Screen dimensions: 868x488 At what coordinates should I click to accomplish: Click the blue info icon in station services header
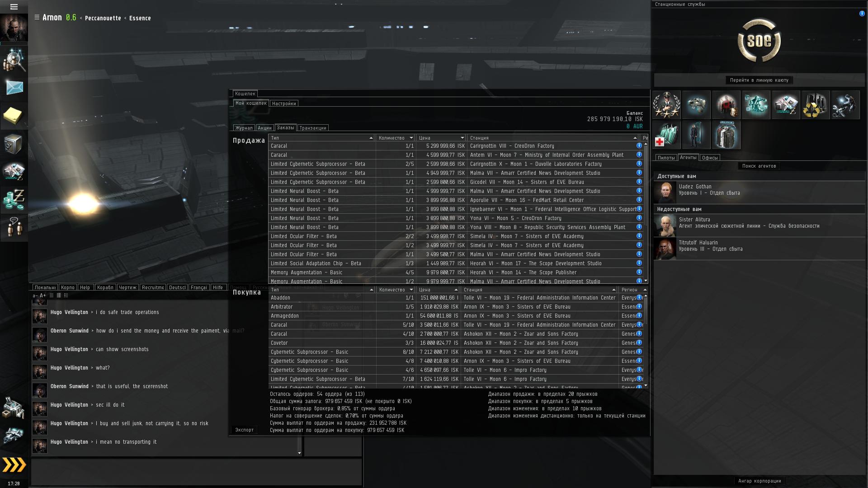point(862,14)
